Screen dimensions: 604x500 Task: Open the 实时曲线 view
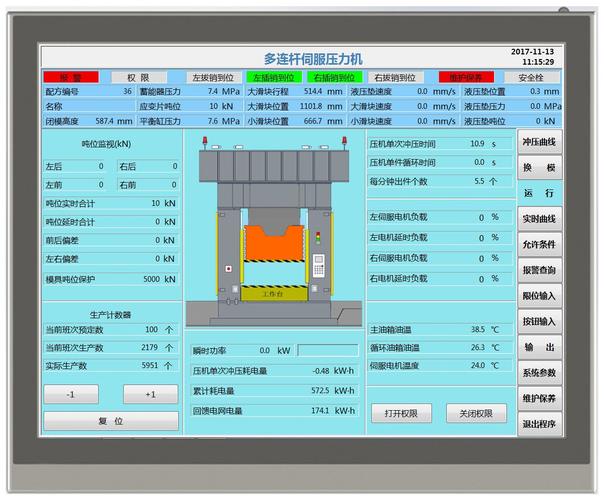coord(539,219)
